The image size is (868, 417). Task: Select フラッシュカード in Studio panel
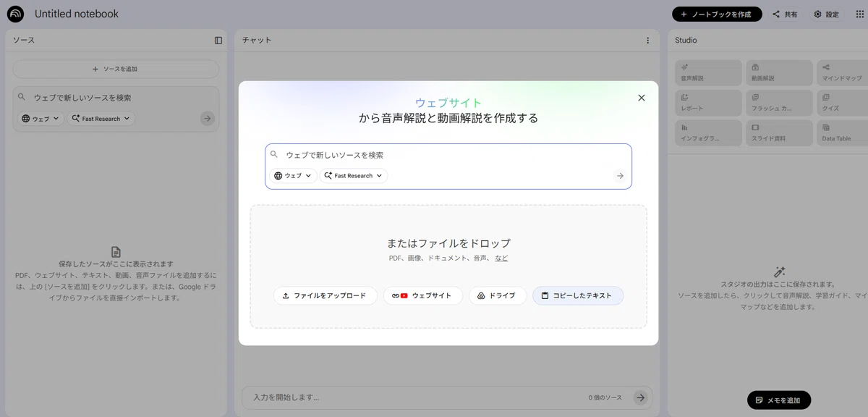click(x=779, y=103)
